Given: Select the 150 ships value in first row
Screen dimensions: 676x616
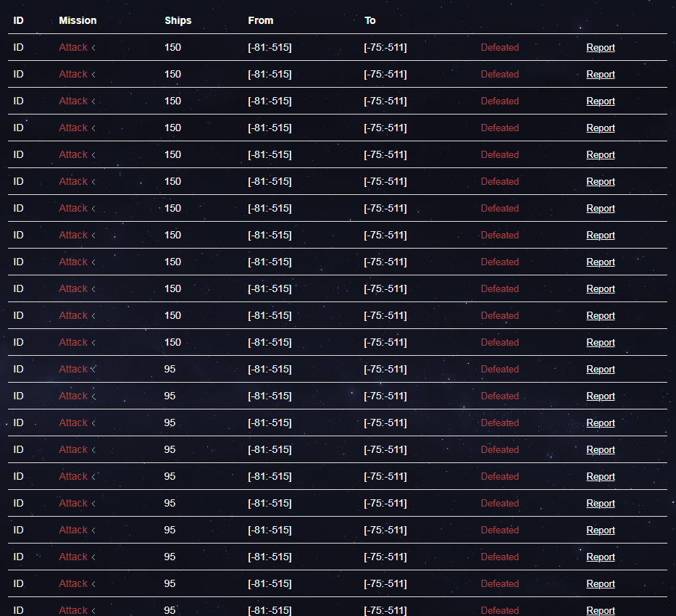Looking at the screenshot, I should click(x=172, y=48).
